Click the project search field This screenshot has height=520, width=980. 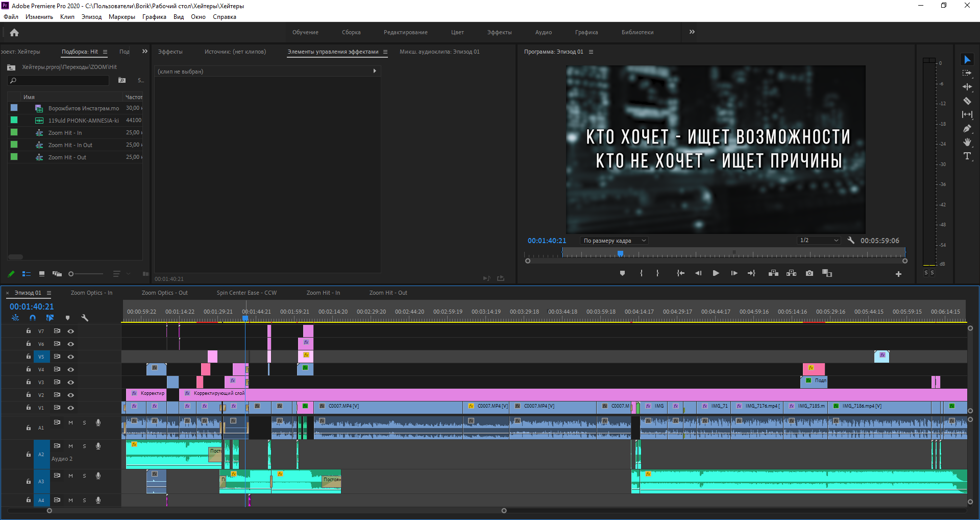click(x=59, y=81)
